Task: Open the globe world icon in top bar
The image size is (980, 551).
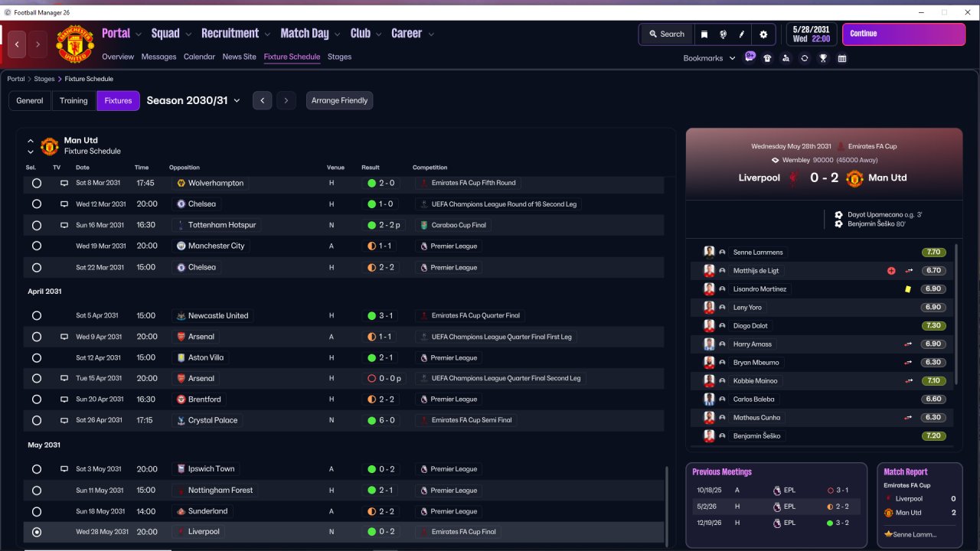Action: 724,34
